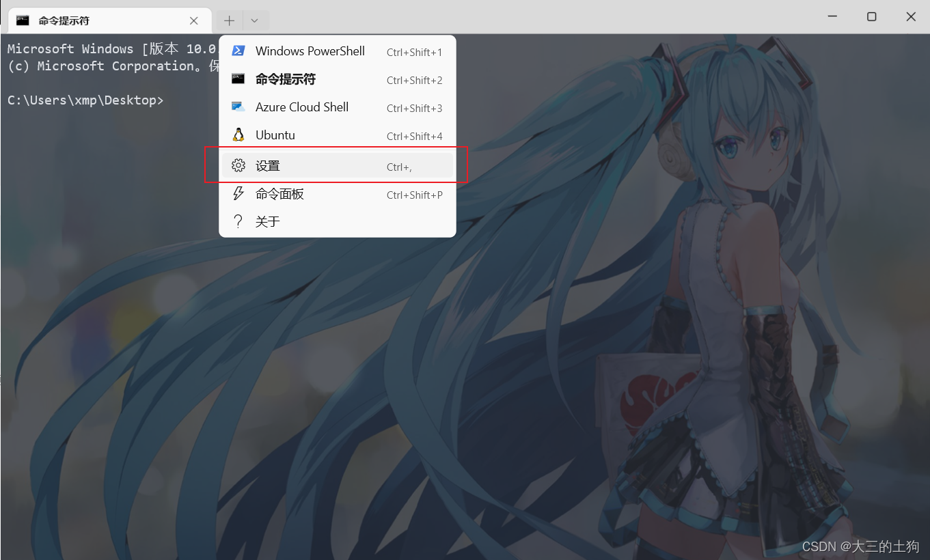Select 命令面板 from the menu
Image resolution: width=930 pixels, height=560 pixels.
pyautogui.click(x=281, y=193)
